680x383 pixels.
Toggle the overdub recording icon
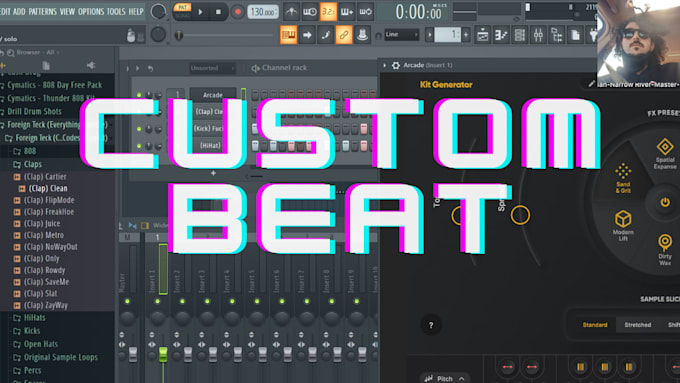click(347, 12)
